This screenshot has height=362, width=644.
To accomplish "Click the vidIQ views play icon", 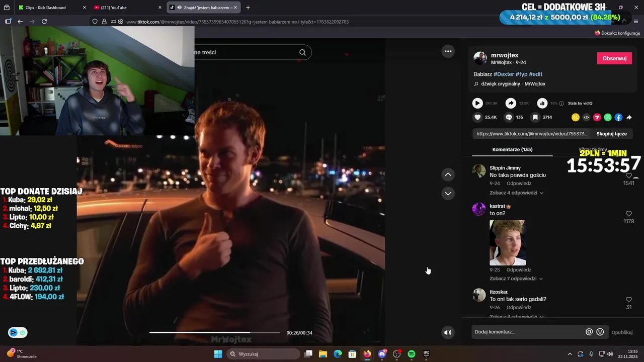I will [477, 103].
